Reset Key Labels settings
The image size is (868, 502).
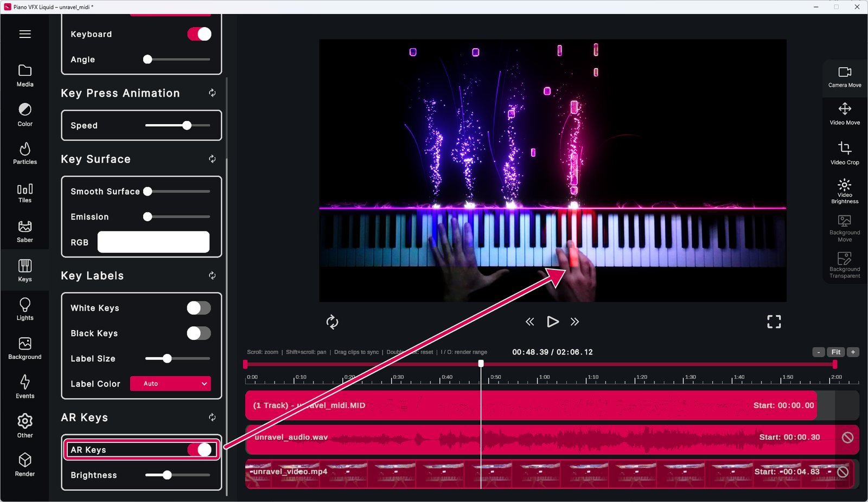click(212, 275)
